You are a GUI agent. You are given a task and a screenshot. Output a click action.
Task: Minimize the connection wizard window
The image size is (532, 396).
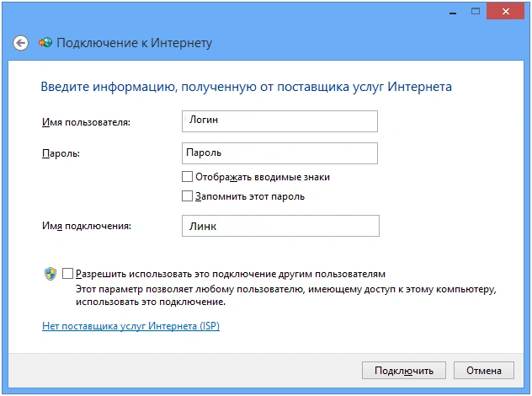point(453,13)
